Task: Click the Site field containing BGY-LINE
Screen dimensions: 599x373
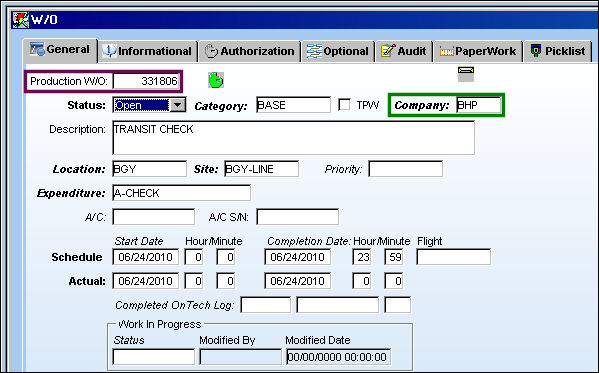Action: (261, 169)
